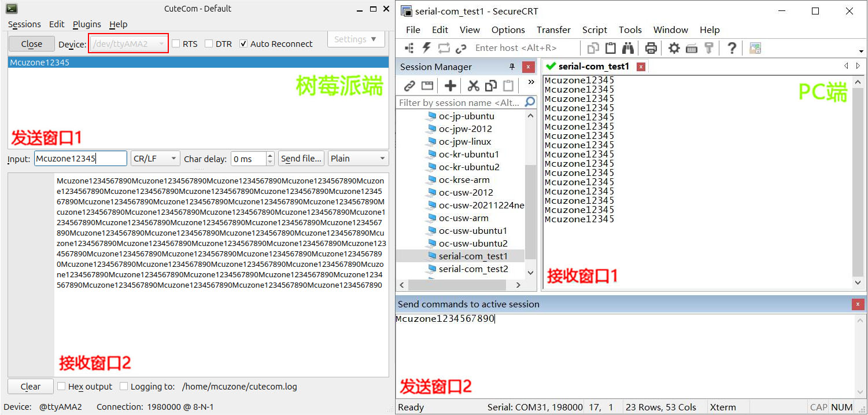Close the Session Manager panel
Screen dimensions: 868x415
528,67
